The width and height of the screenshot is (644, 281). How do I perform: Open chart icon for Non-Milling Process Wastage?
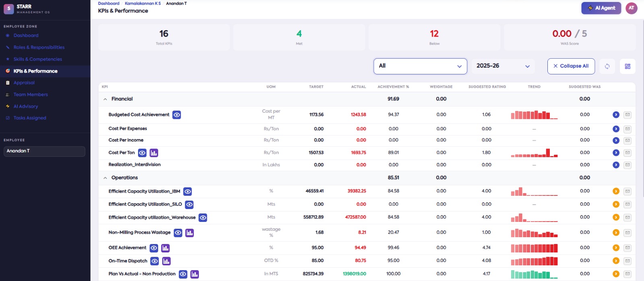190,233
